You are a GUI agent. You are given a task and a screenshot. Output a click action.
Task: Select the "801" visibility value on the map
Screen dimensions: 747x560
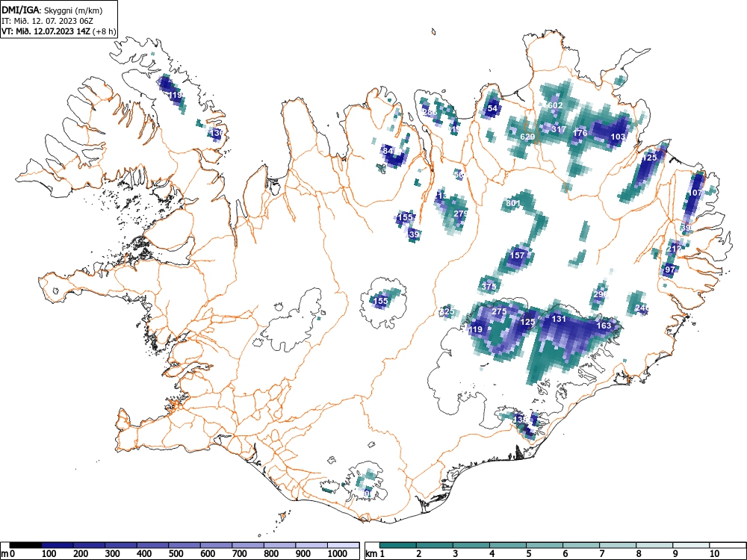click(514, 203)
